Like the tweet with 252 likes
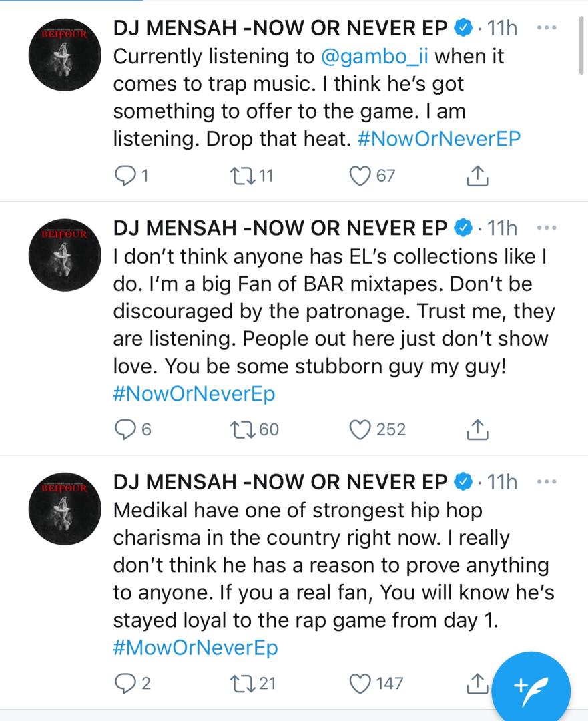 360,429
